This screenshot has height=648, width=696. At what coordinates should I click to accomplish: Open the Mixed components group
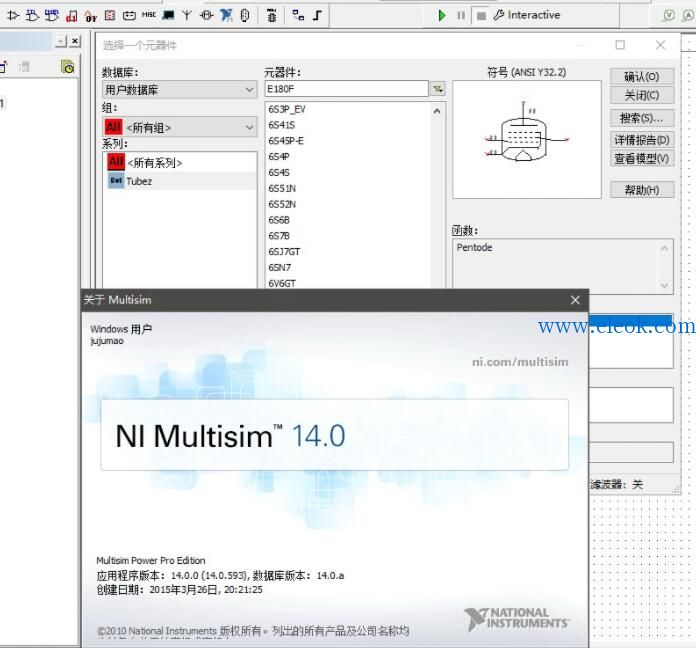click(91, 16)
